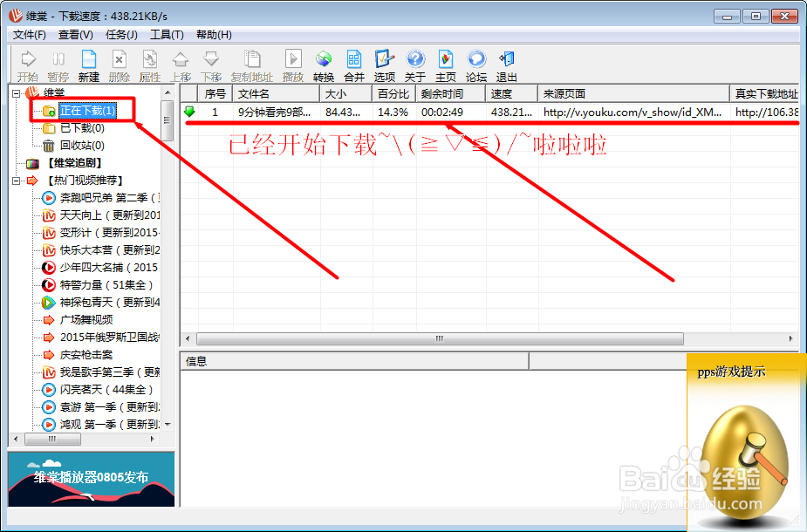The image size is (807, 532).
Task: Sort by 来源页面 column header
Action: pyautogui.click(x=633, y=93)
